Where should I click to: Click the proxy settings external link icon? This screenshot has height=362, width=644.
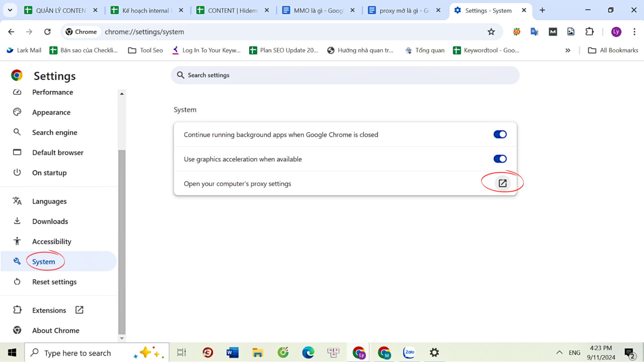tap(502, 183)
